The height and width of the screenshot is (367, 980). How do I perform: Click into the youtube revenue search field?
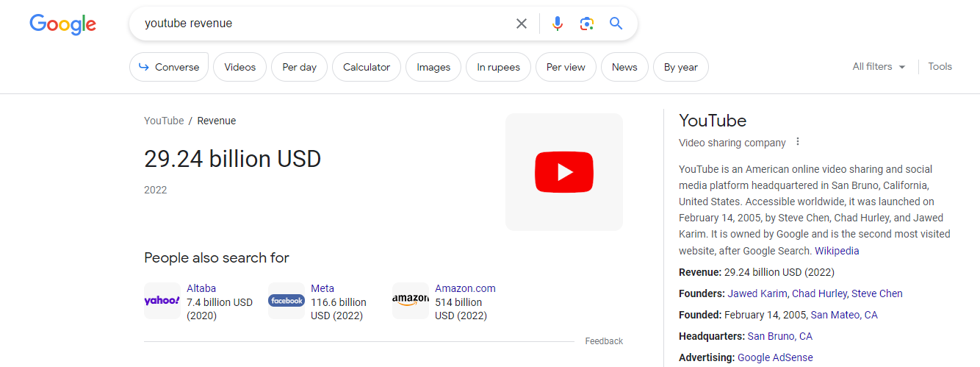(x=323, y=24)
